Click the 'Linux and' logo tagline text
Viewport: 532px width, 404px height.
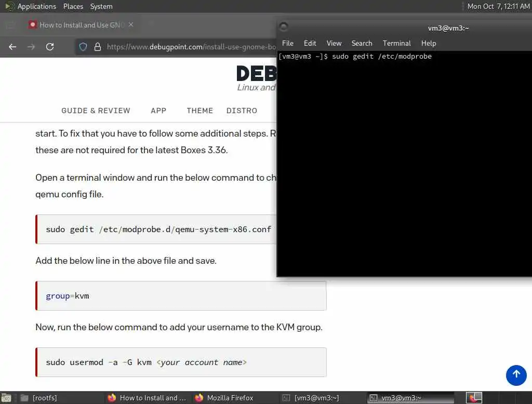[x=257, y=88]
